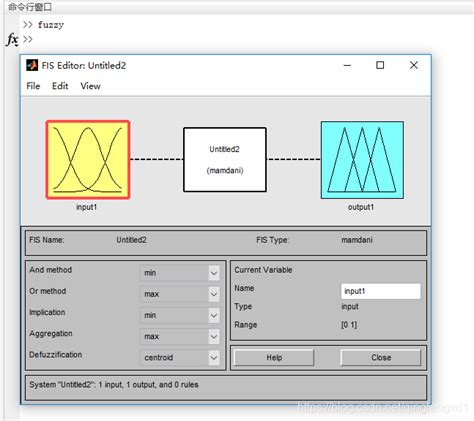Viewport: 474px width, 421px height.
Task: Click the Close button in FIS Editor
Action: click(x=381, y=358)
